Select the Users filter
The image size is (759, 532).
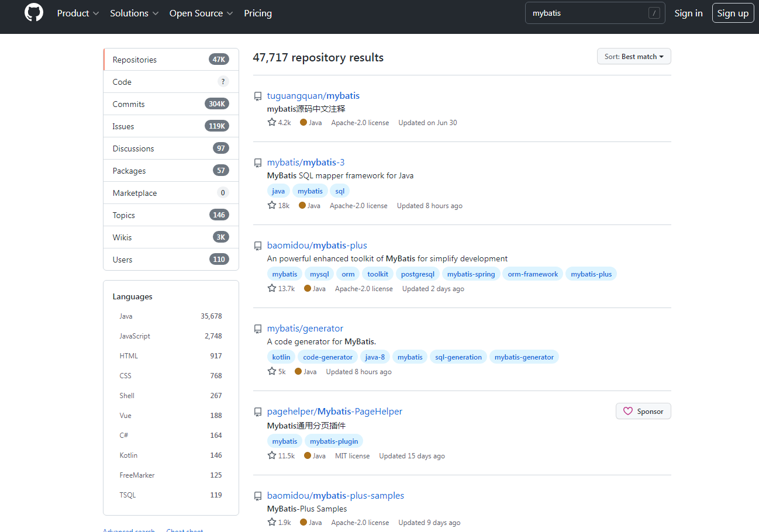(171, 260)
